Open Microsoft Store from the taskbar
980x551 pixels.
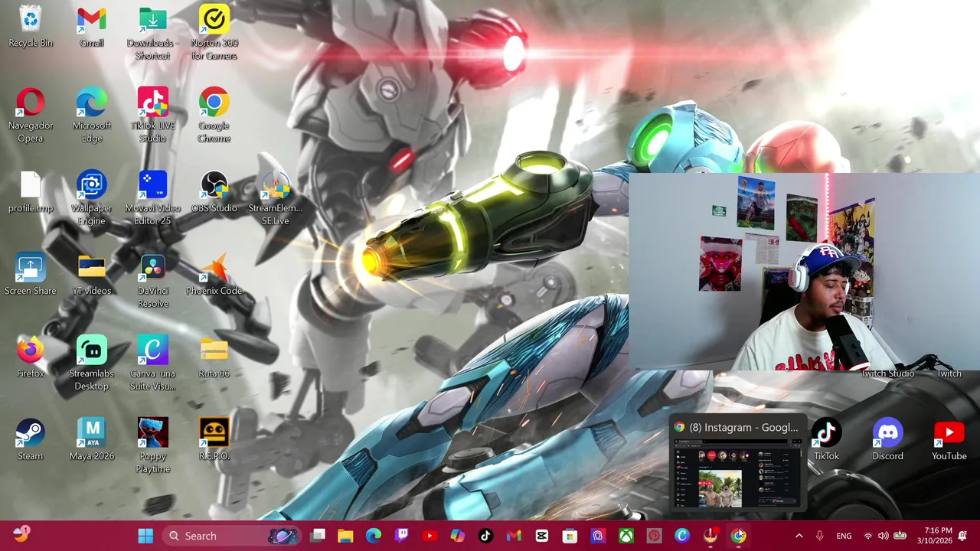click(570, 536)
